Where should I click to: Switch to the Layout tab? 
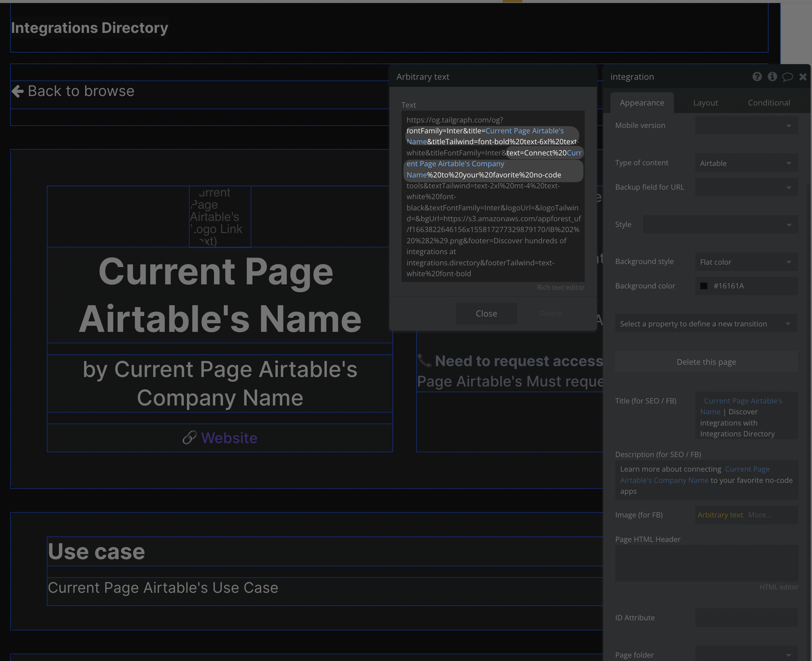(x=705, y=102)
